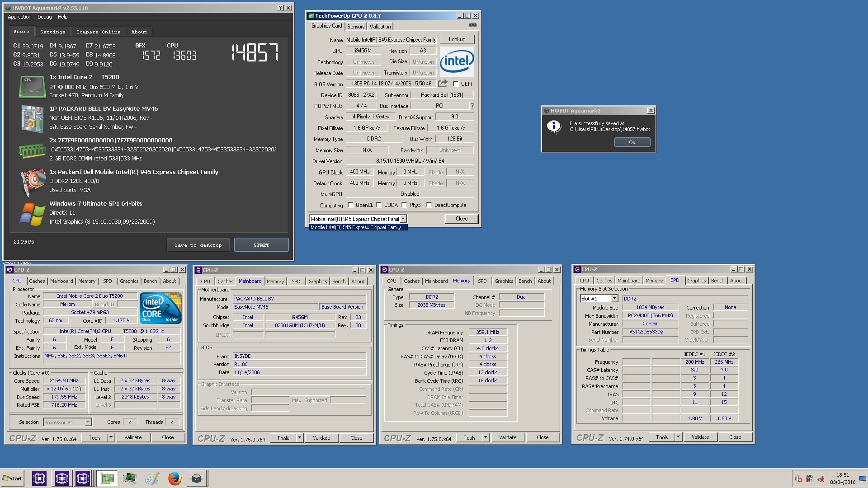Switch to Settings tab in Aquamark3
Viewport: 868px width, 488px height.
click(52, 32)
